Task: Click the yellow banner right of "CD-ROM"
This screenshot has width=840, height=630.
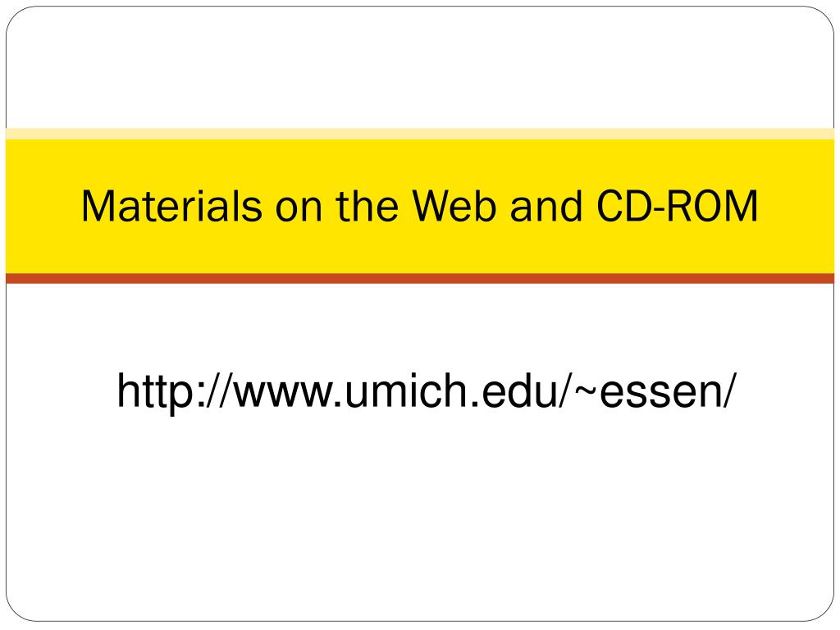Action: [797, 206]
